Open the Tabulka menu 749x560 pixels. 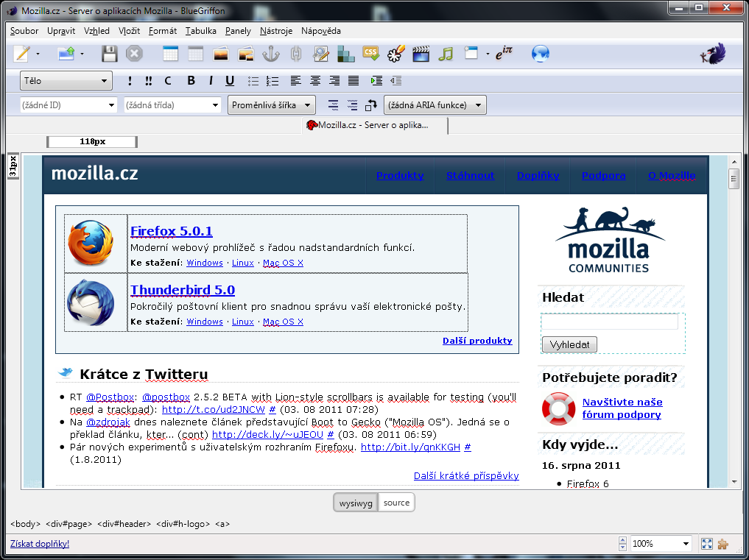click(200, 31)
